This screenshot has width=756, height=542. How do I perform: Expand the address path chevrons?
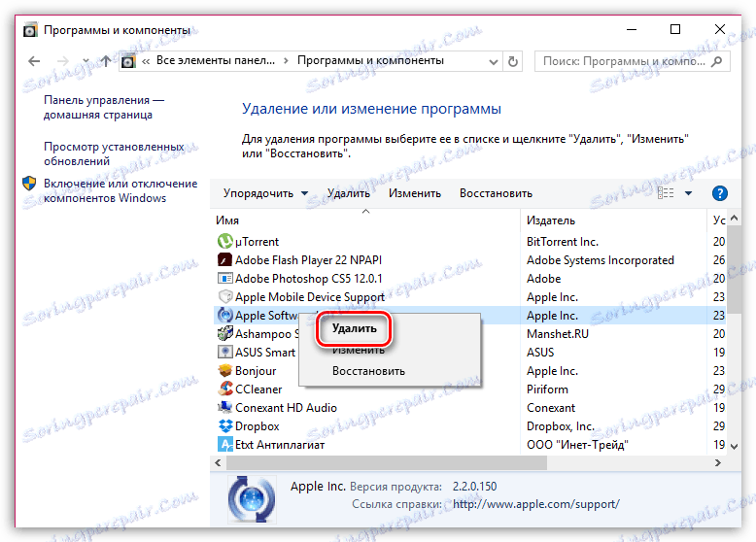pyautogui.click(x=146, y=61)
